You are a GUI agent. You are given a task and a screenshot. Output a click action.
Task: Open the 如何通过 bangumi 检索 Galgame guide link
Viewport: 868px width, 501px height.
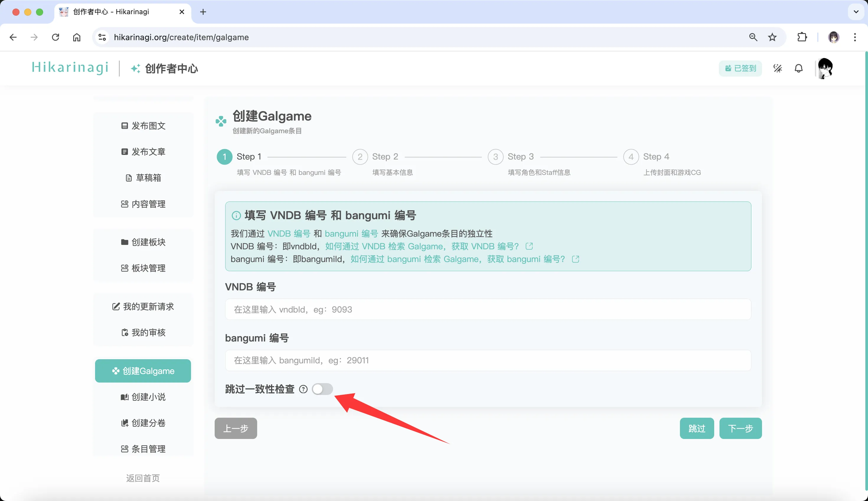click(x=457, y=259)
